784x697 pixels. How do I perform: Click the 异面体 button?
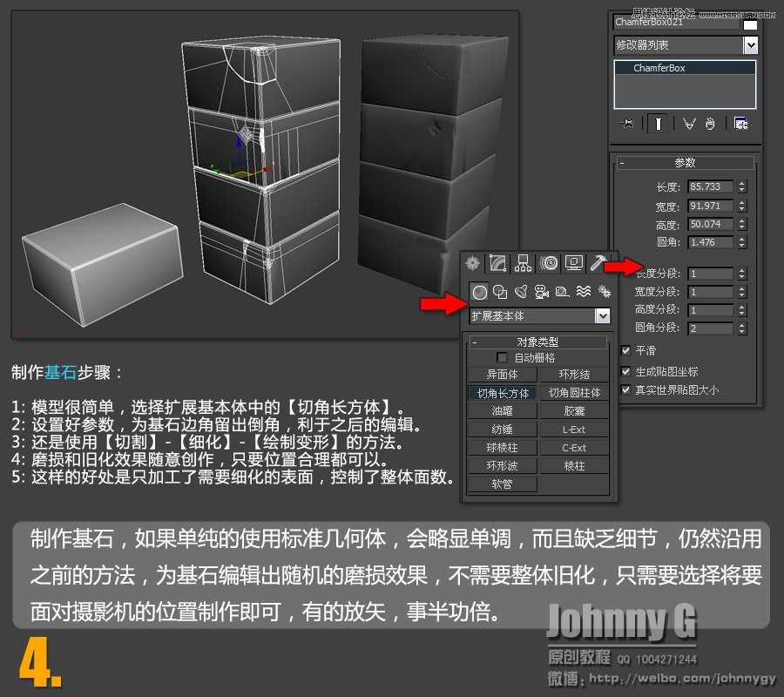pyautogui.click(x=503, y=375)
